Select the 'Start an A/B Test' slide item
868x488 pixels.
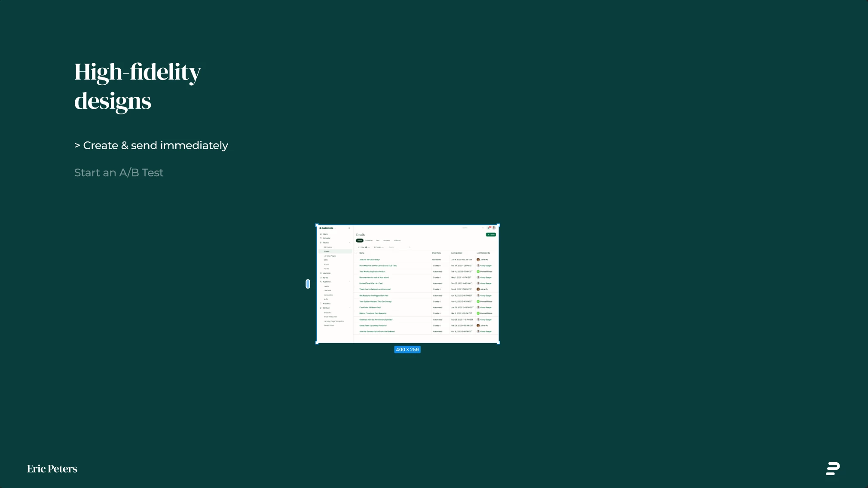pyautogui.click(x=119, y=172)
